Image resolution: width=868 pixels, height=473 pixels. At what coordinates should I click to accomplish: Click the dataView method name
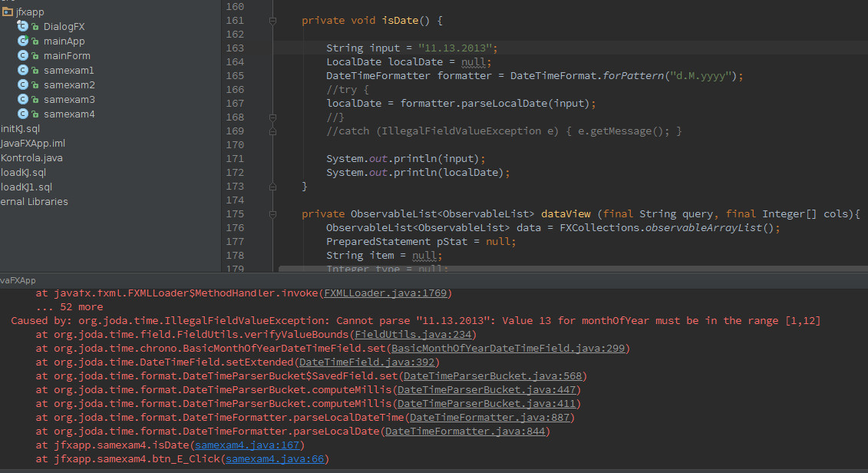point(566,214)
